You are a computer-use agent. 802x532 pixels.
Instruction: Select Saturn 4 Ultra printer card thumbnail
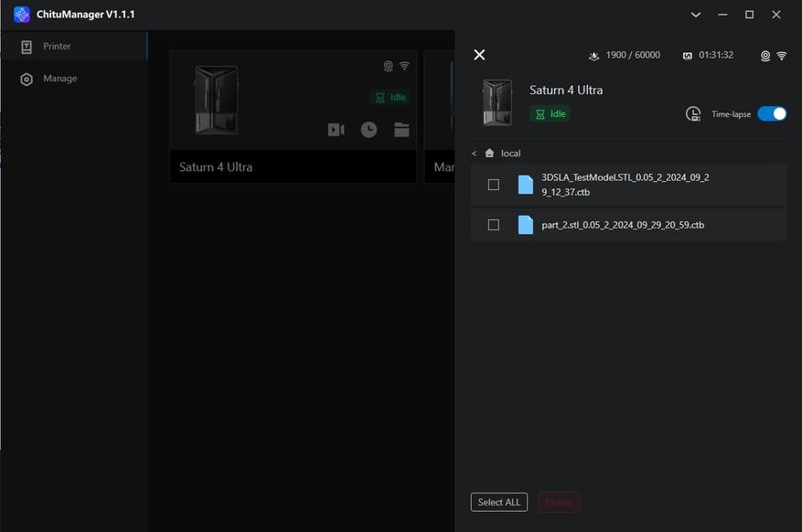[x=216, y=101]
